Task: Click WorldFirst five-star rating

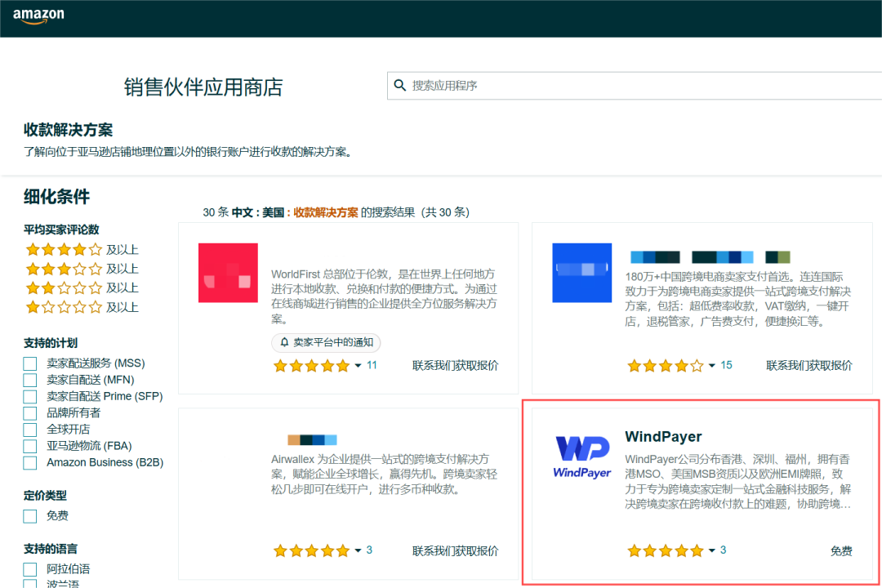Action: (311, 367)
